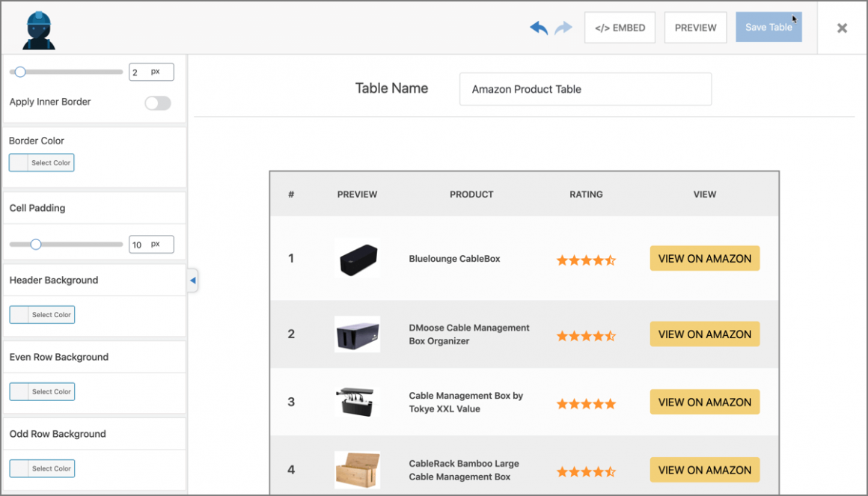This screenshot has width=868, height=496.
Task: Click row number 2 cell
Action: (x=291, y=334)
